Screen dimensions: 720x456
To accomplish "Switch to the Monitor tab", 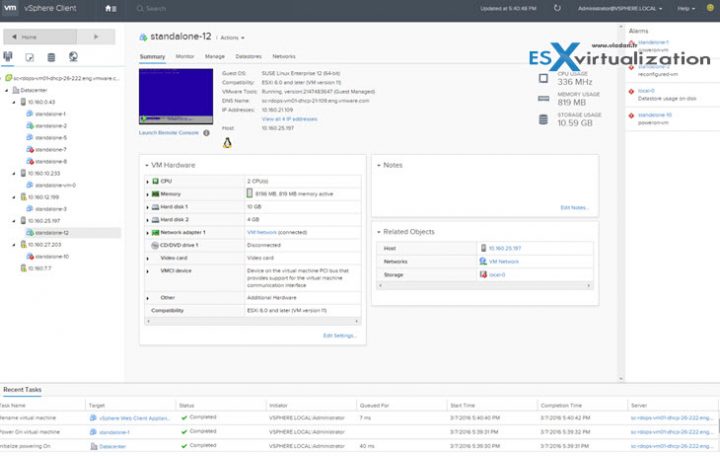I will (x=185, y=56).
